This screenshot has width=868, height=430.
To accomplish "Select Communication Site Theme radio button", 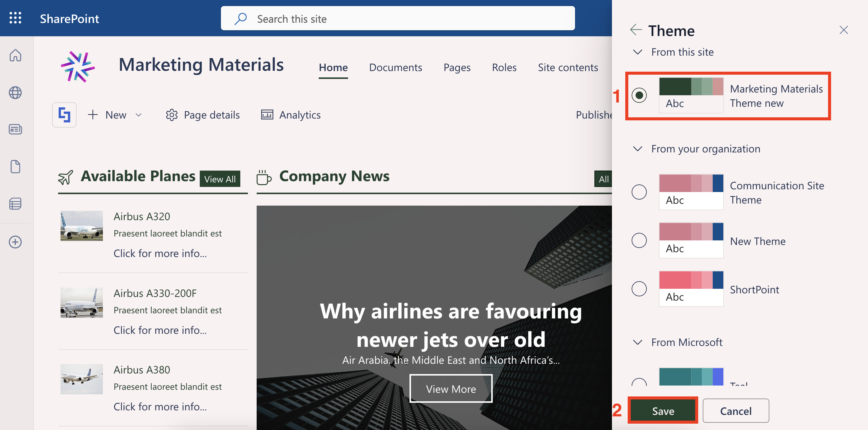I will pos(639,192).
